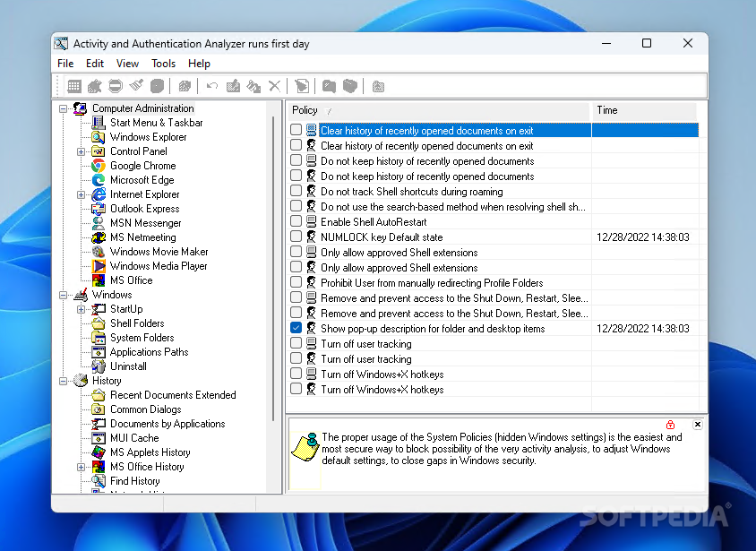Select Start Menu & Taskbar in tree

tap(156, 123)
